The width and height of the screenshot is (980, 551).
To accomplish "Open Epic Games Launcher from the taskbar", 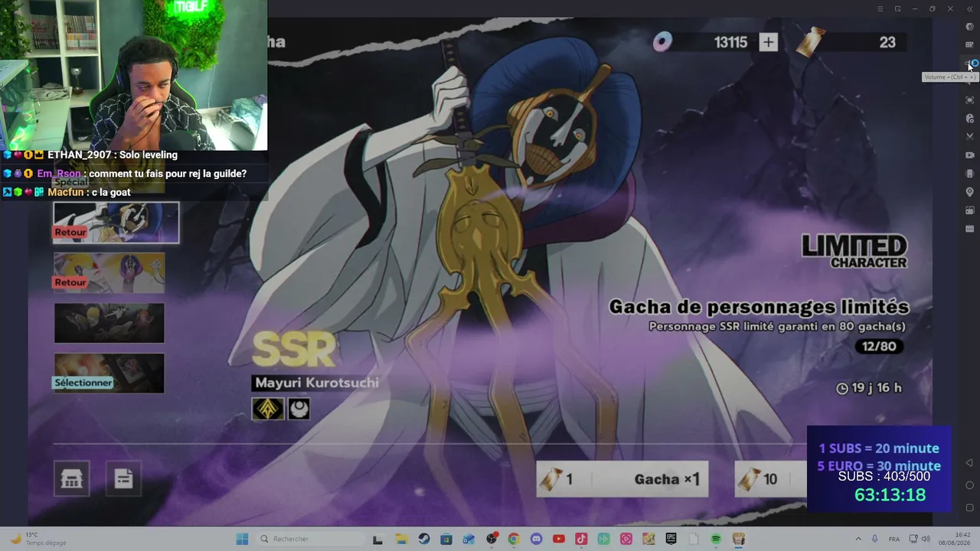I will 671,539.
